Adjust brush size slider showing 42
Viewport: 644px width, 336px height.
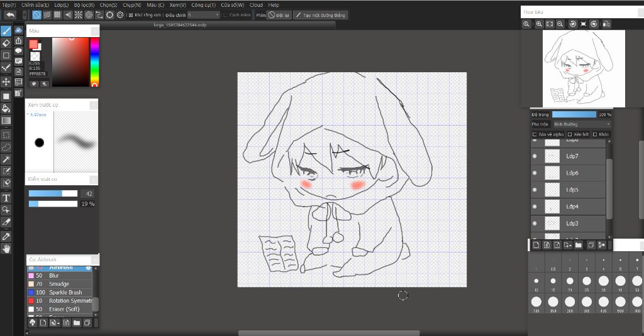53,193
